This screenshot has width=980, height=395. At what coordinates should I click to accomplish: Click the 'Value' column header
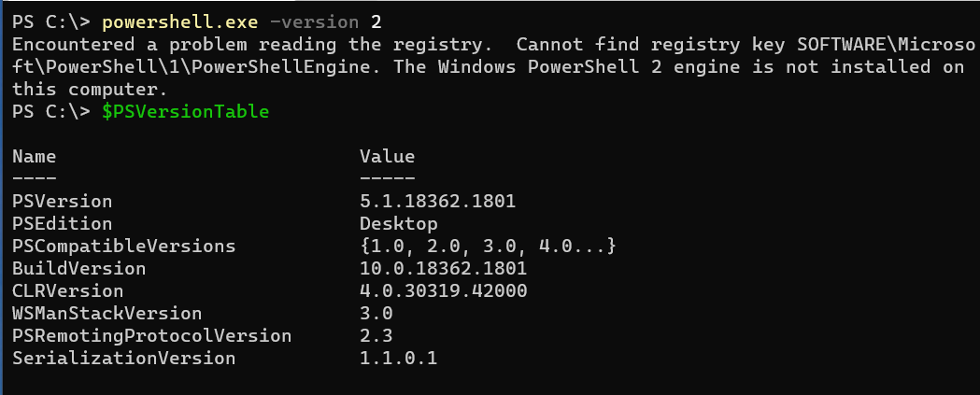point(388,156)
